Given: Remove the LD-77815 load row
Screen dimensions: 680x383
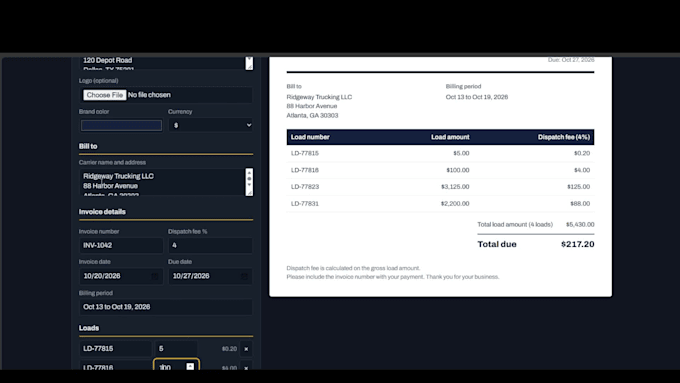Looking at the screenshot, I should click(246, 349).
